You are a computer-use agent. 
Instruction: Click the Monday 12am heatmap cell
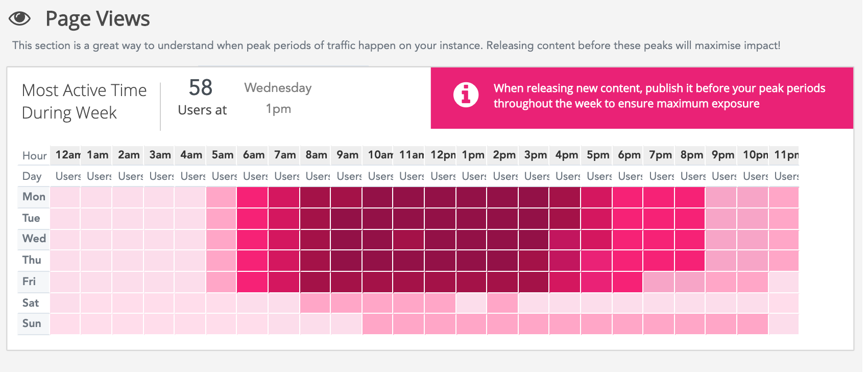[x=65, y=197]
